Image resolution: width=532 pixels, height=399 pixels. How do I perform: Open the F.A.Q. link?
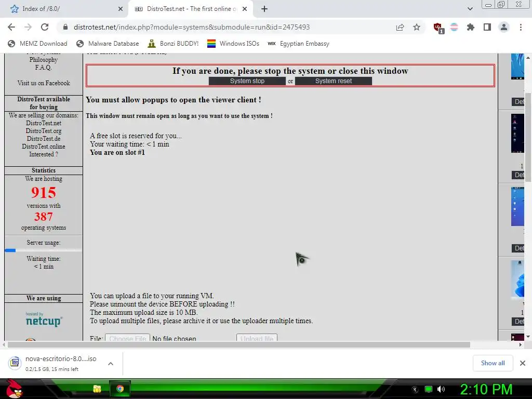point(44,68)
